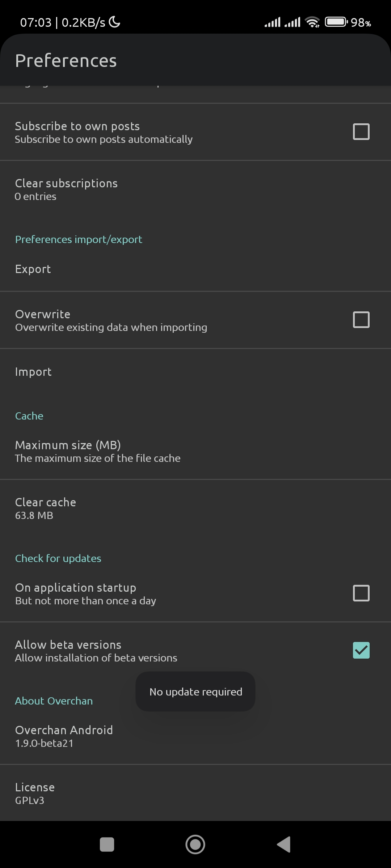This screenshot has width=391, height=868.
Task: Tap the Wi-Fi status icon
Action: click(312, 22)
